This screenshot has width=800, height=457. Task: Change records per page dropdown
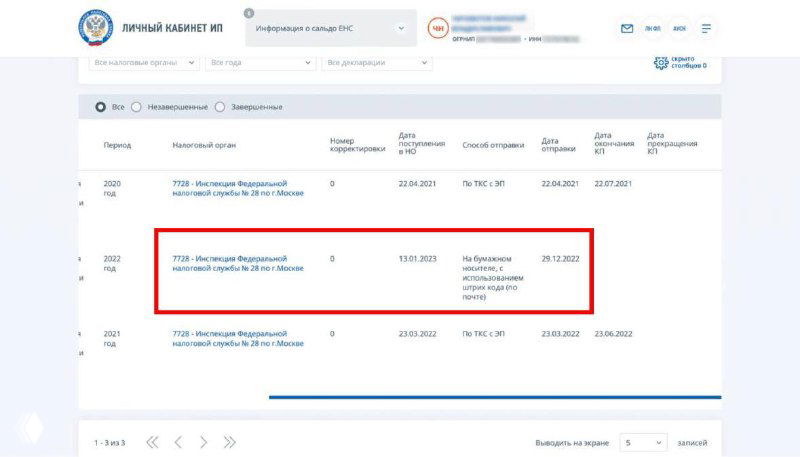click(642, 442)
